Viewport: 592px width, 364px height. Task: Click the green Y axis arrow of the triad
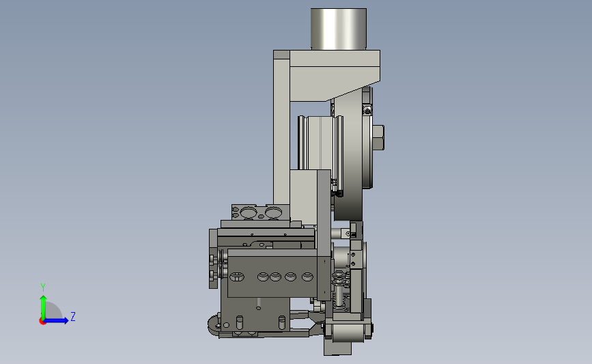click(x=43, y=307)
